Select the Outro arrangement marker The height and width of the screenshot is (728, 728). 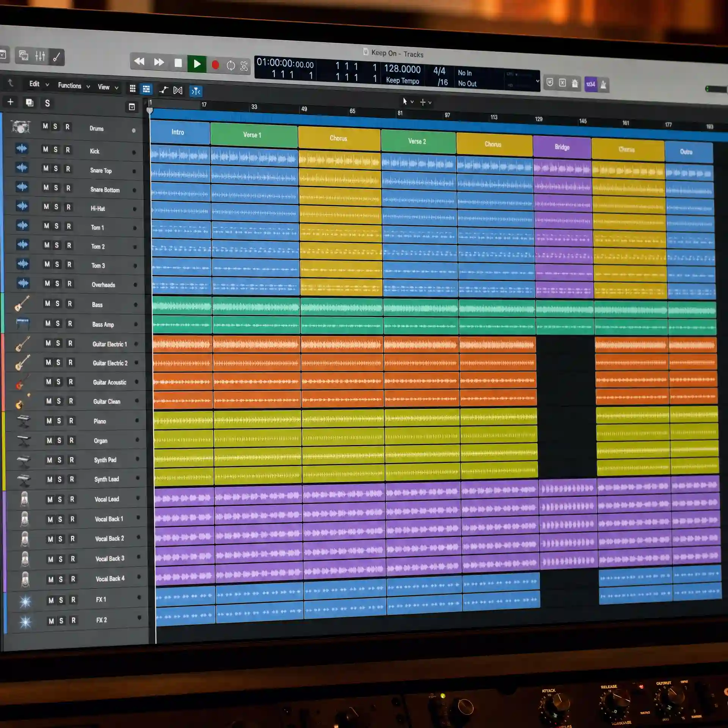[689, 152]
